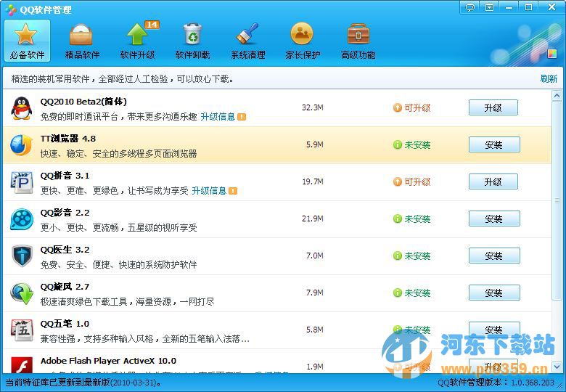Click the 21.9M size value
Viewport: 566px width, 392px height.
coord(313,219)
